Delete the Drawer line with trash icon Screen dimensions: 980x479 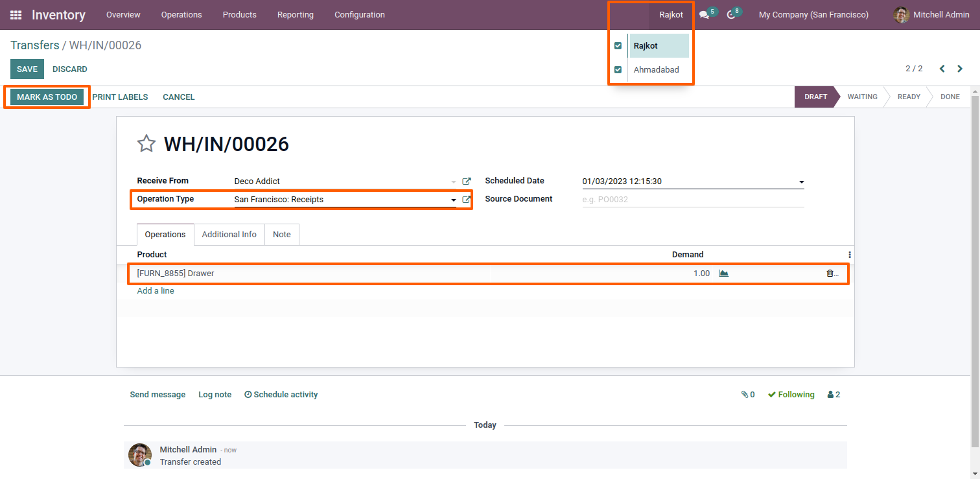[x=830, y=274]
